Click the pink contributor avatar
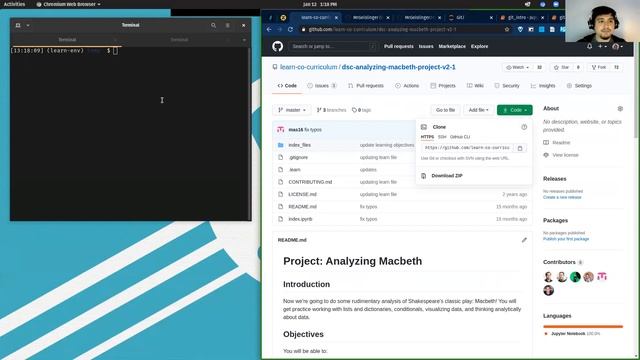This screenshot has width=640, height=360. (x=602, y=277)
